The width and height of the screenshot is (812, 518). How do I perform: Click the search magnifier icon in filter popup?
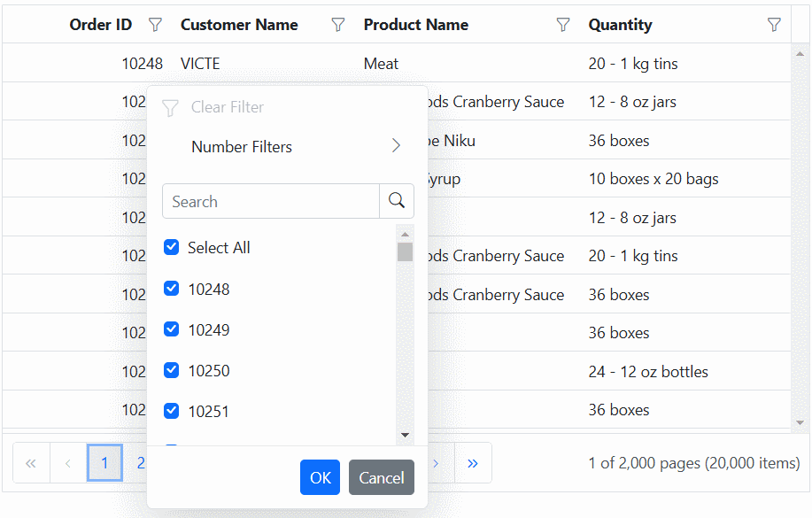397,201
